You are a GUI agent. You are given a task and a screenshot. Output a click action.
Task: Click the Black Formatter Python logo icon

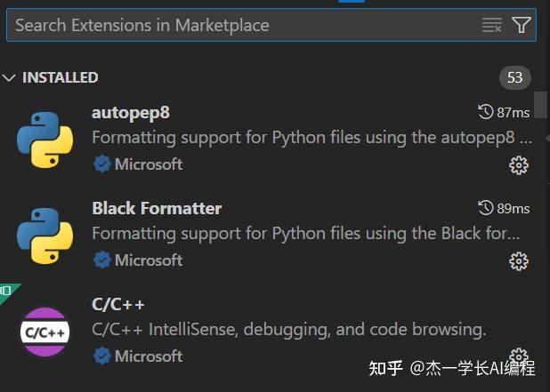pyautogui.click(x=44, y=236)
